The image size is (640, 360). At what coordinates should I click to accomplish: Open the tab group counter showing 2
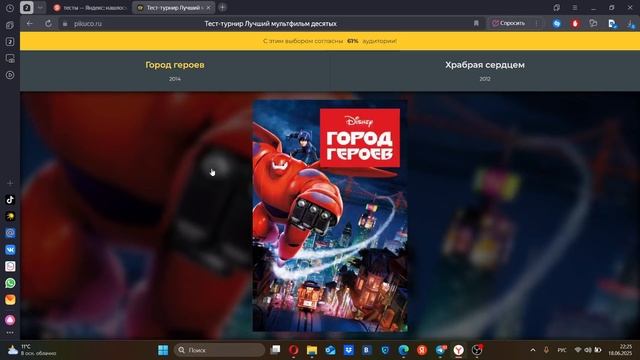coord(27,7)
